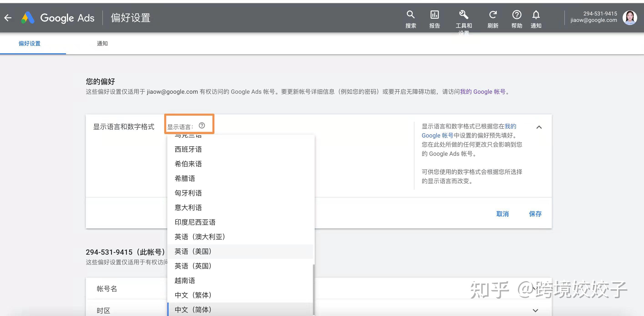Screen dimensions: 644x316
Task: Click the Google Ads logo
Action: coord(28,18)
